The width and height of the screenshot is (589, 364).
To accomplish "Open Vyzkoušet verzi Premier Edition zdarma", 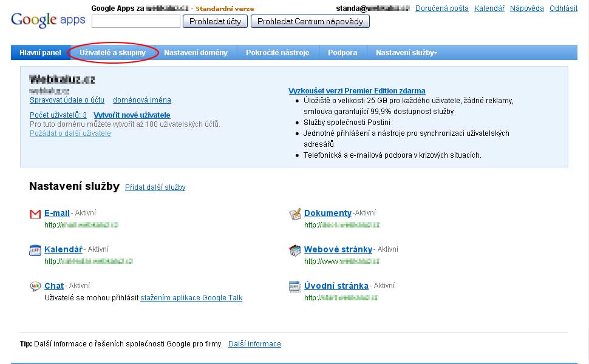I will 357,91.
